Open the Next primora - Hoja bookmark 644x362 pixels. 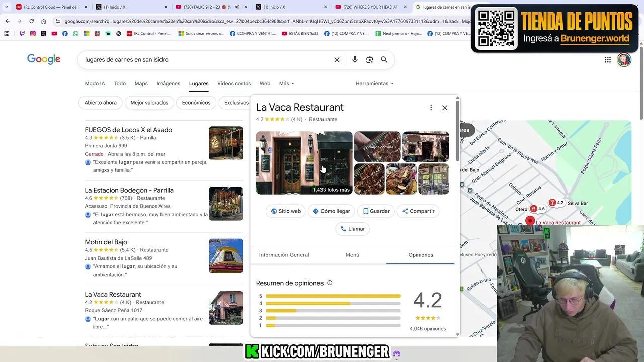pyautogui.click(x=397, y=33)
